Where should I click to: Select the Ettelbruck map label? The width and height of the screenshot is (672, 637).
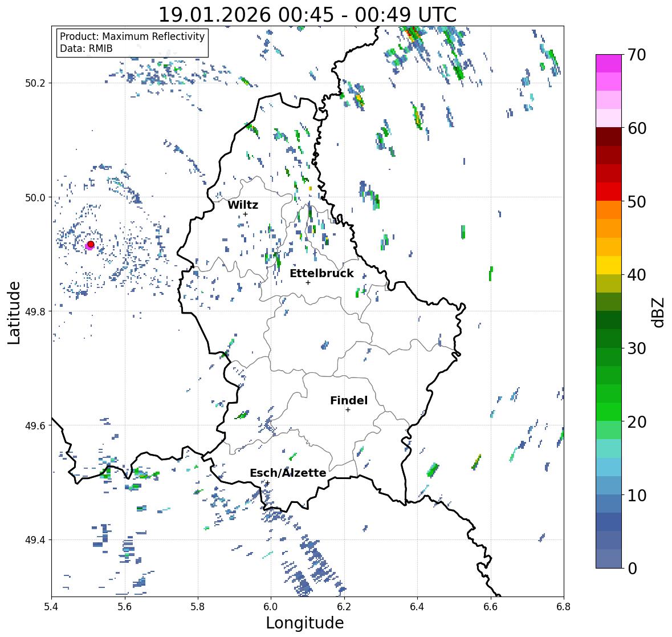tap(321, 273)
